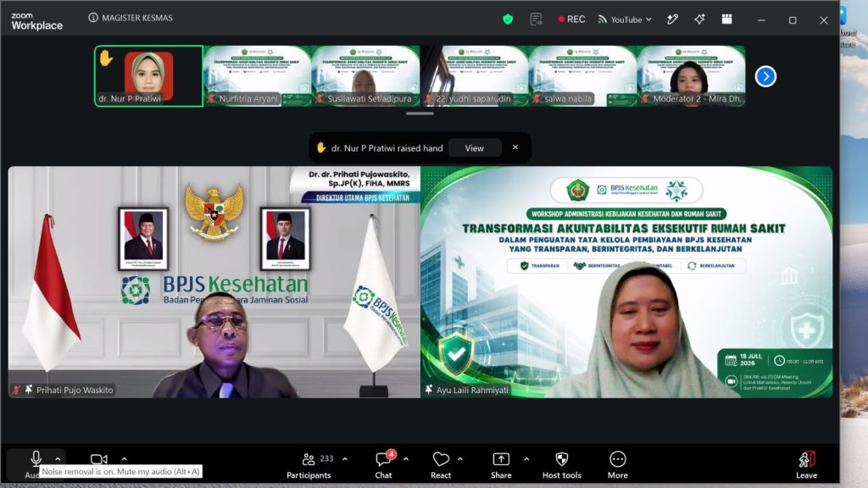Expand audio settings arrow
The height and width of the screenshot is (488, 868).
click(58, 458)
